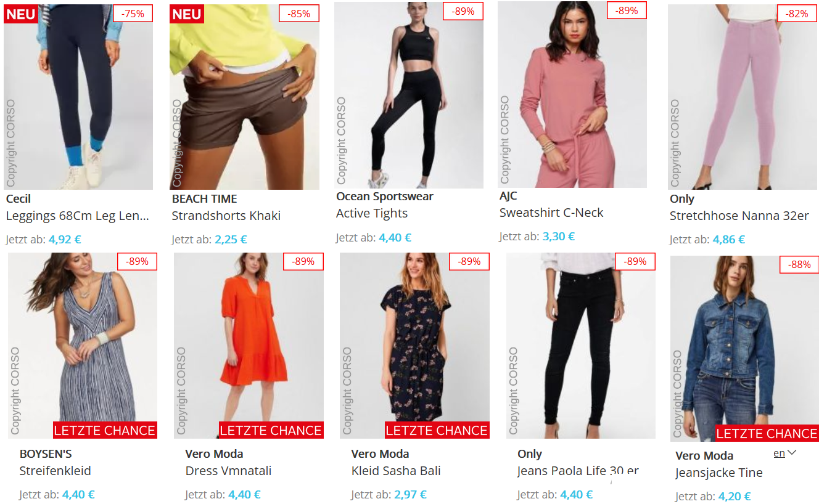This screenshot has width=819, height=504.
Task: Click the NEU badge on Cecil leggings
Action: pos(21,14)
